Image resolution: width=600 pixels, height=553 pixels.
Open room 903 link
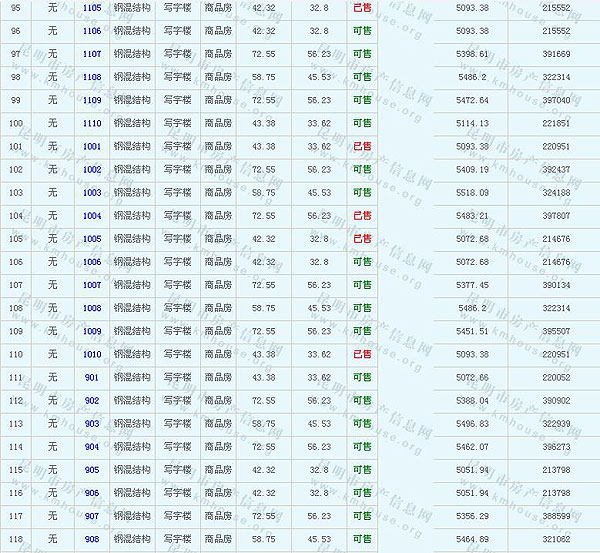[x=92, y=423]
